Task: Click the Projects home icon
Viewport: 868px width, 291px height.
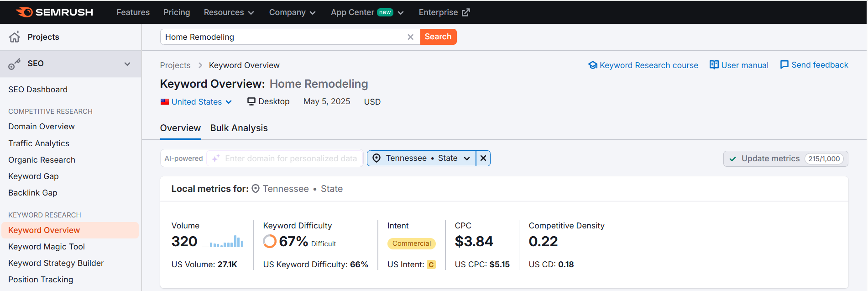Action: coord(15,37)
